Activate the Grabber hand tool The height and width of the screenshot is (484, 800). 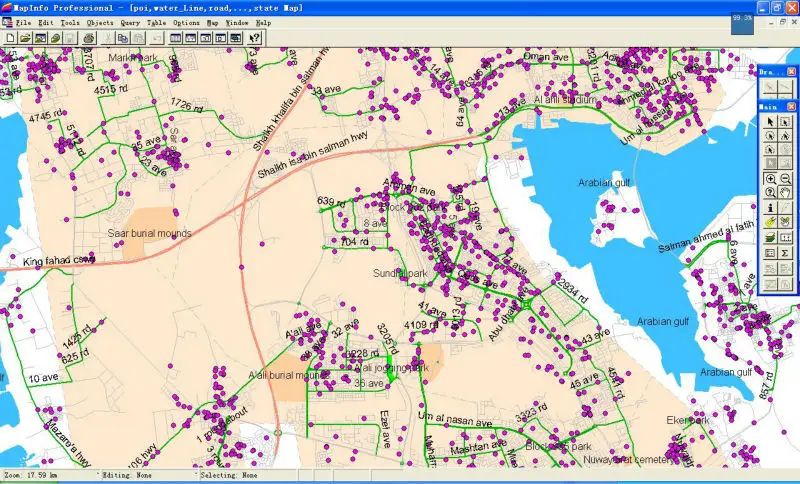coord(784,193)
